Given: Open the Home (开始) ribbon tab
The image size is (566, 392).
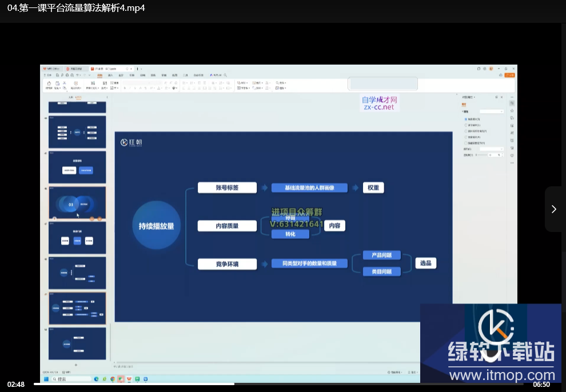Looking at the screenshot, I should [x=99, y=75].
